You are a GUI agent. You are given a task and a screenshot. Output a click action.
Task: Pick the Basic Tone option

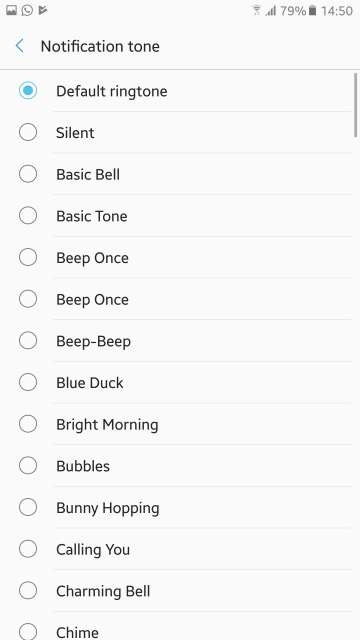pyautogui.click(x=180, y=216)
